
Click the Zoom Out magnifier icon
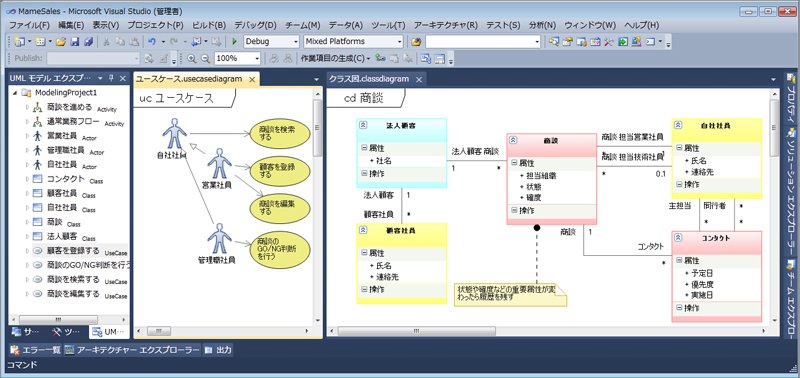(x=205, y=59)
